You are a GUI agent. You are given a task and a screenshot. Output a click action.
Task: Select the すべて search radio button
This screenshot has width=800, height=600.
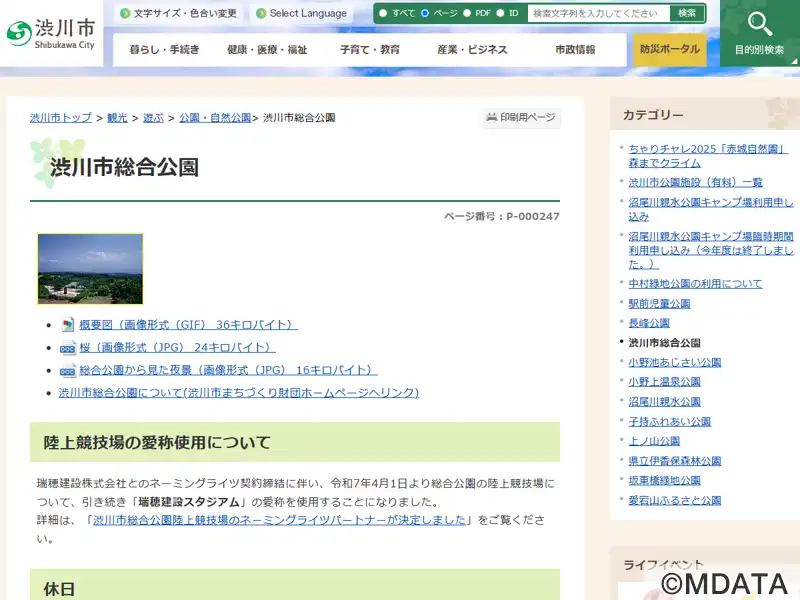click(383, 13)
